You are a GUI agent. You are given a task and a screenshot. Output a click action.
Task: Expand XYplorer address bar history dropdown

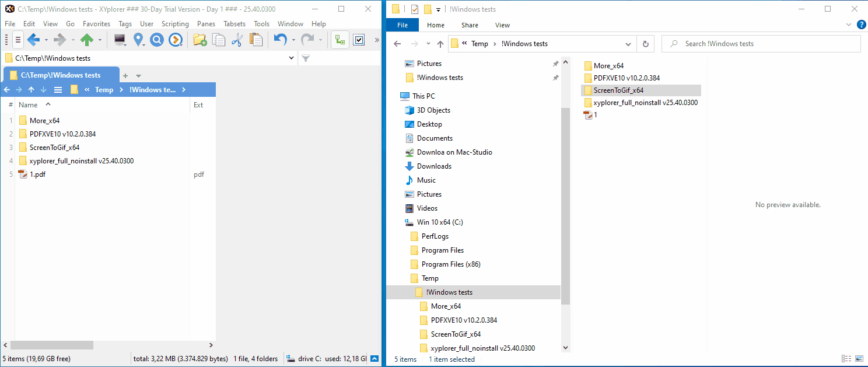(x=292, y=58)
